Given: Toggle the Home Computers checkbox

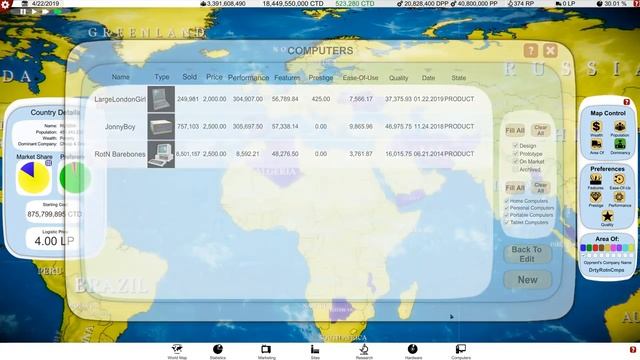Looking at the screenshot, I should pyautogui.click(x=507, y=201).
